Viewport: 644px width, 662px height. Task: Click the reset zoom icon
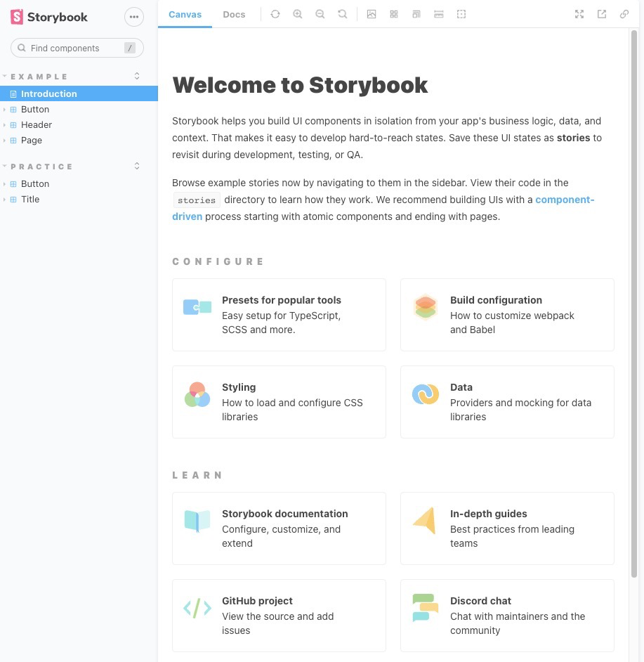[x=343, y=14]
